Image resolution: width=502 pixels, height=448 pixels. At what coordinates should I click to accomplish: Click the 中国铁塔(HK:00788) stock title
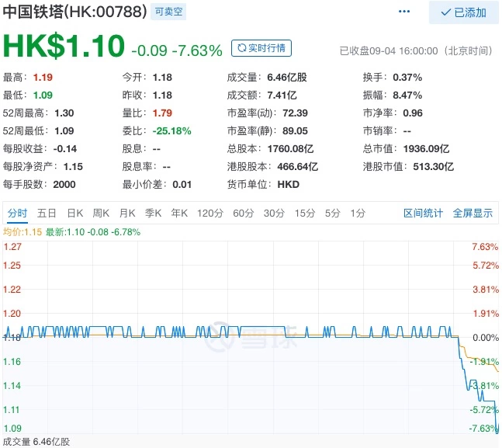tap(74, 12)
